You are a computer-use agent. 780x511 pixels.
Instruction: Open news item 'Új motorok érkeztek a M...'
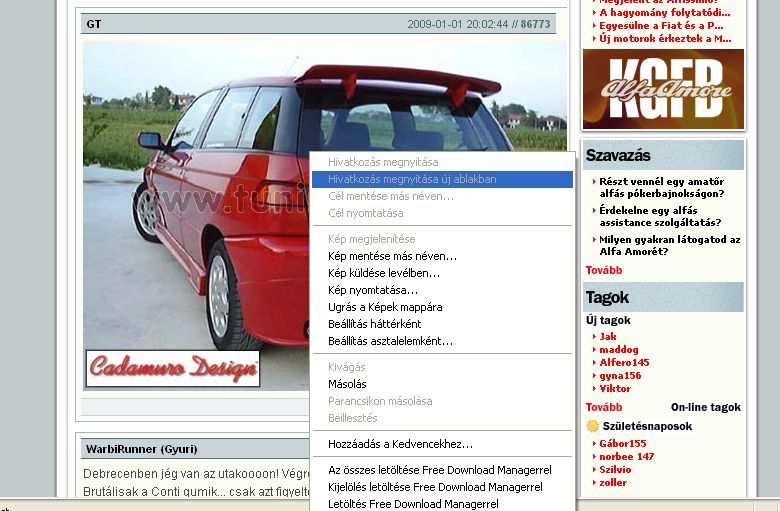[x=665, y=38]
